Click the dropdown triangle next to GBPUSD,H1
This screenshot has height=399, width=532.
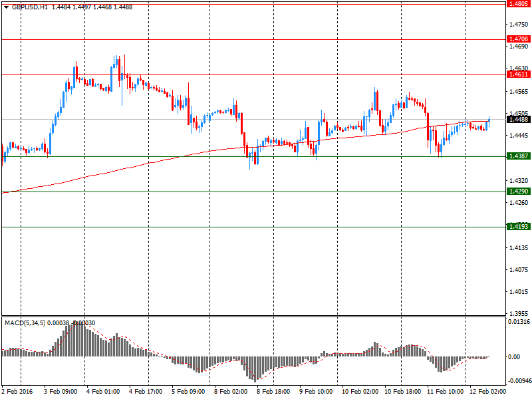pos(6,7)
